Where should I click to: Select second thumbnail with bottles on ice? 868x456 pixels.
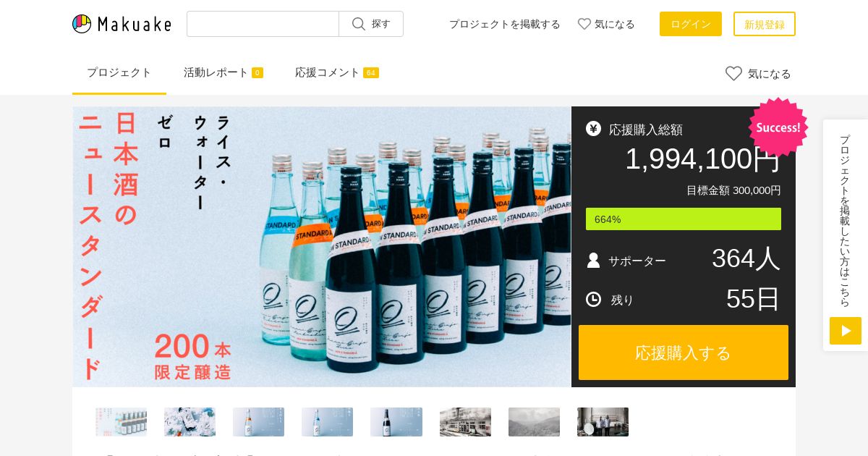190,422
